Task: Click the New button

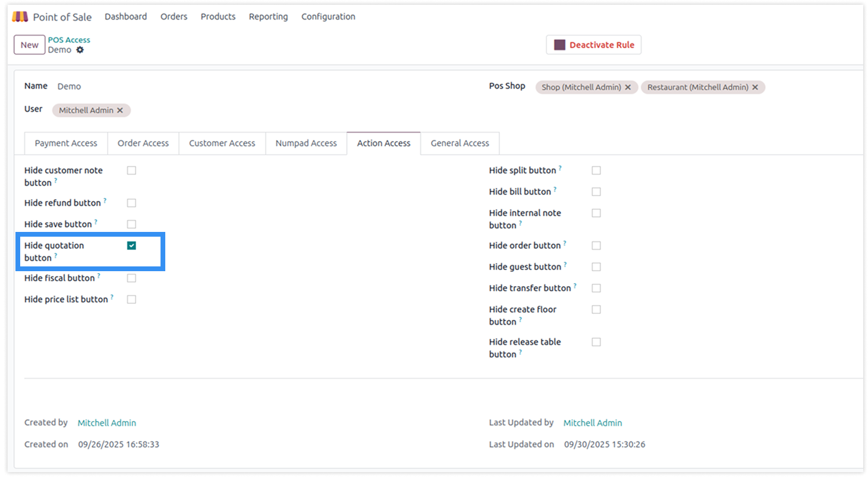Action: coord(30,45)
